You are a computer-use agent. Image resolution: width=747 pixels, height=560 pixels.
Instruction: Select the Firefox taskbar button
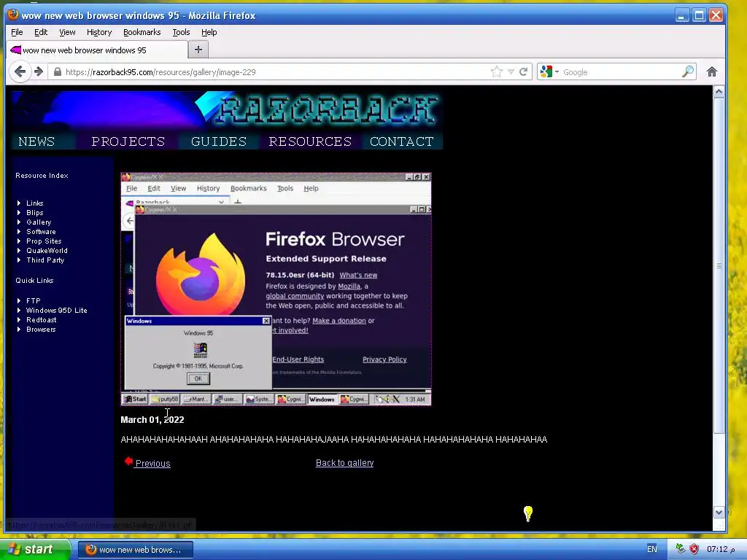[x=135, y=550]
